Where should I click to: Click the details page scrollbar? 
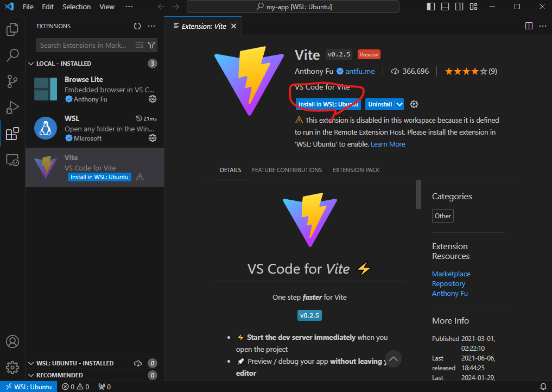(418, 195)
